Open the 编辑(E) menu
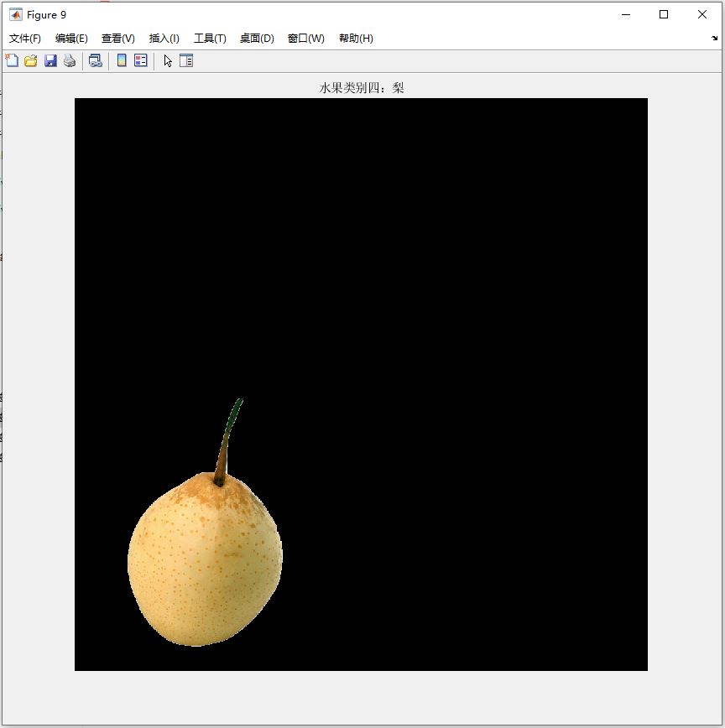The height and width of the screenshot is (728, 725). click(x=71, y=39)
